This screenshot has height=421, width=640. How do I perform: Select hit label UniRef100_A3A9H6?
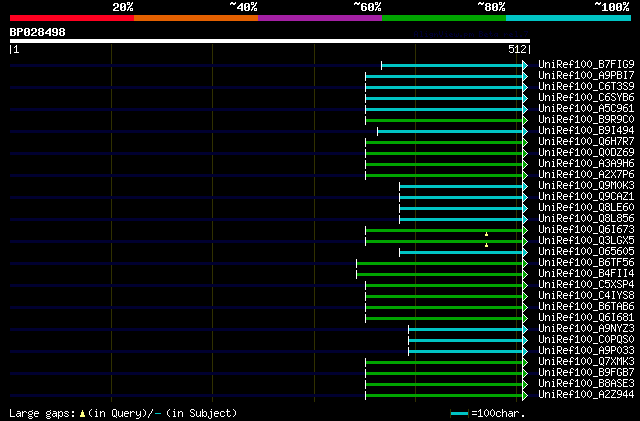(586, 163)
